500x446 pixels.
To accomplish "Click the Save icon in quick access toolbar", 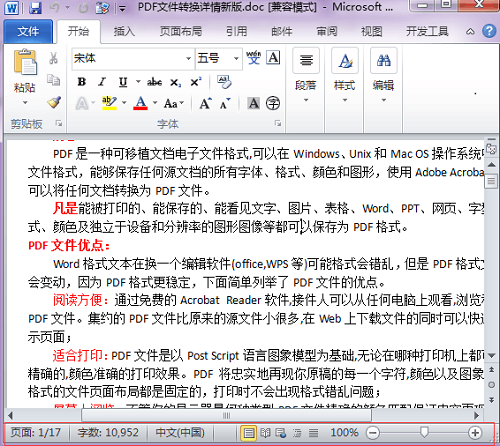I will pos(35,7).
